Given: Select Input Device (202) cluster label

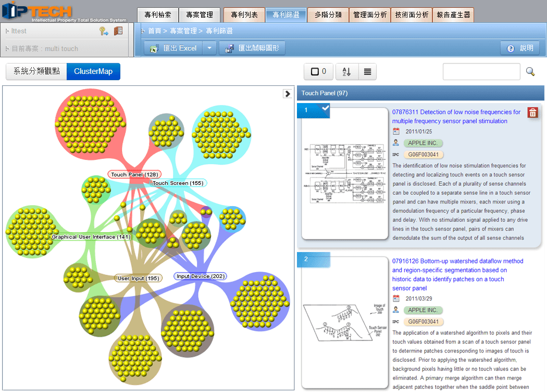Looking at the screenshot, I should (201, 276).
